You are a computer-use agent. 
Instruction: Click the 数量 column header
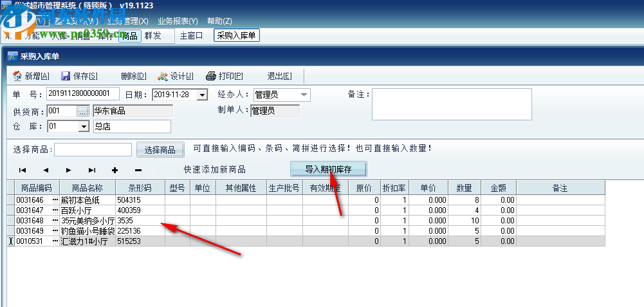[x=465, y=188]
